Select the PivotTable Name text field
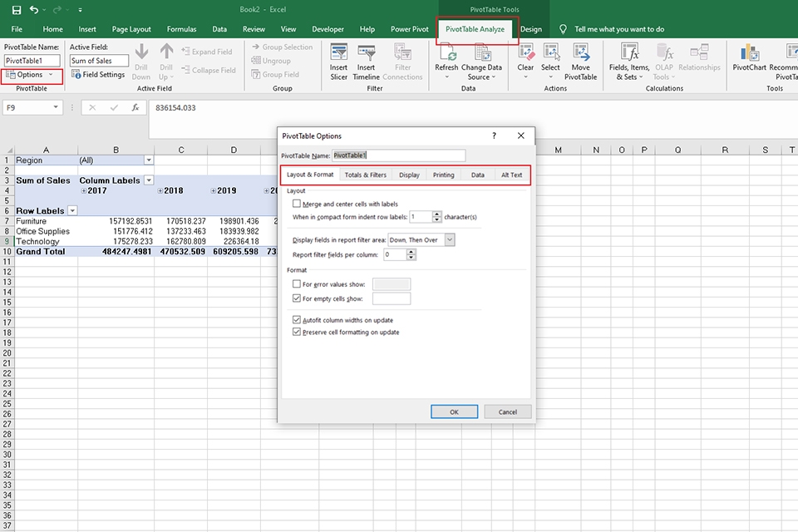This screenshot has height=532, width=798. (399, 155)
